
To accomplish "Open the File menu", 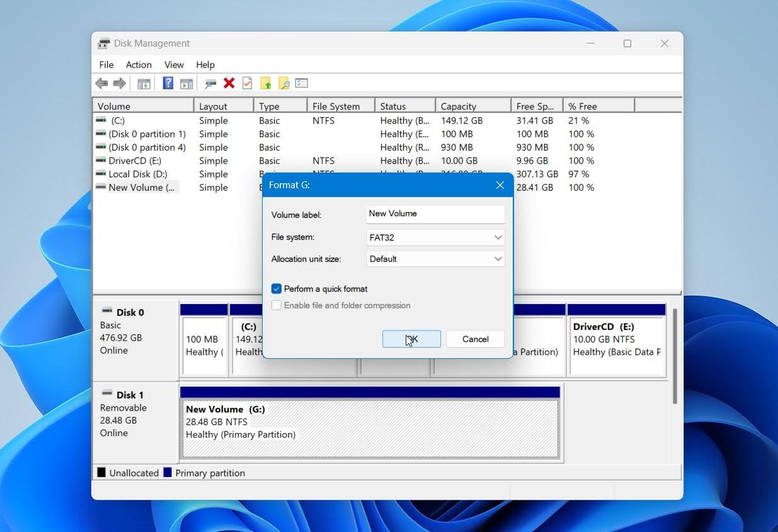I will pos(106,65).
